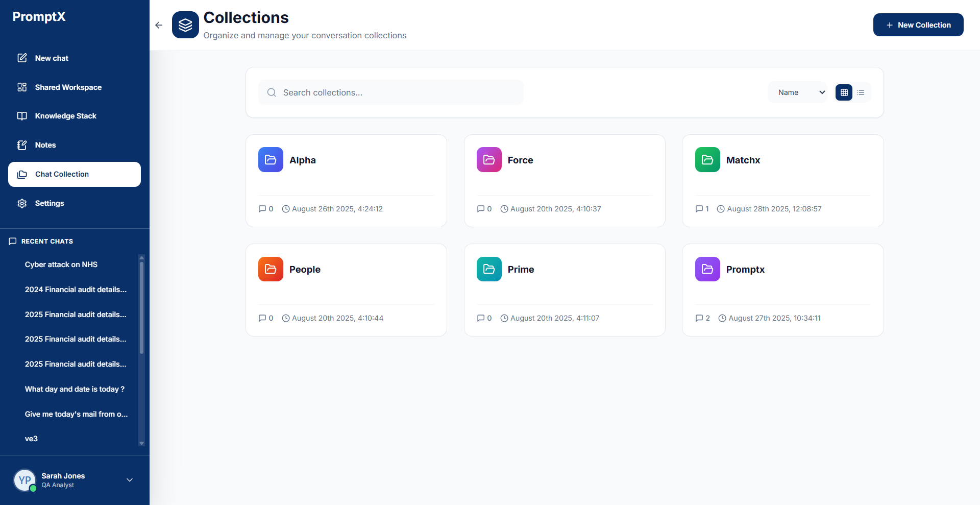Toggle the back arrow beside Collections header
This screenshot has height=505, width=980.
(158, 25)
